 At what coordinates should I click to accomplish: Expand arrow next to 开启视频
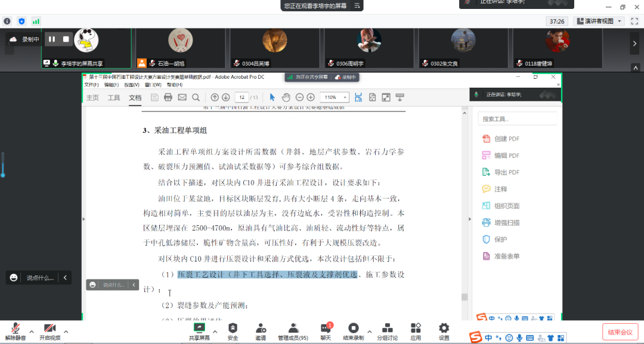66,331
